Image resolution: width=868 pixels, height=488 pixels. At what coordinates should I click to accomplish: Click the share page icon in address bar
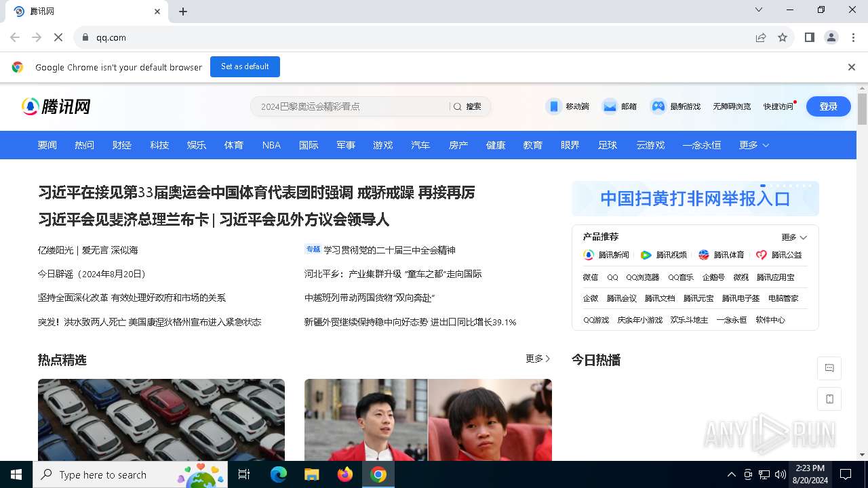pyautogui.click(x=761, y=37)
